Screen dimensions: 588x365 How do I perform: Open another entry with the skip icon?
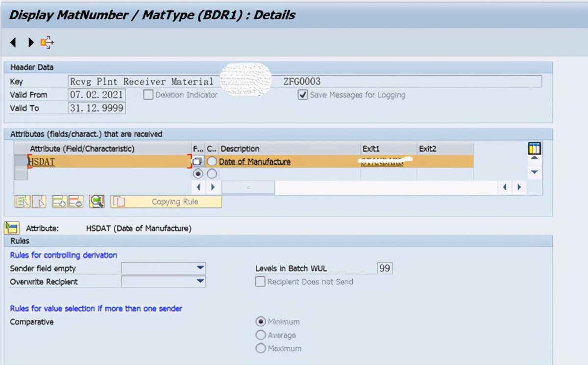coord(48,42)
